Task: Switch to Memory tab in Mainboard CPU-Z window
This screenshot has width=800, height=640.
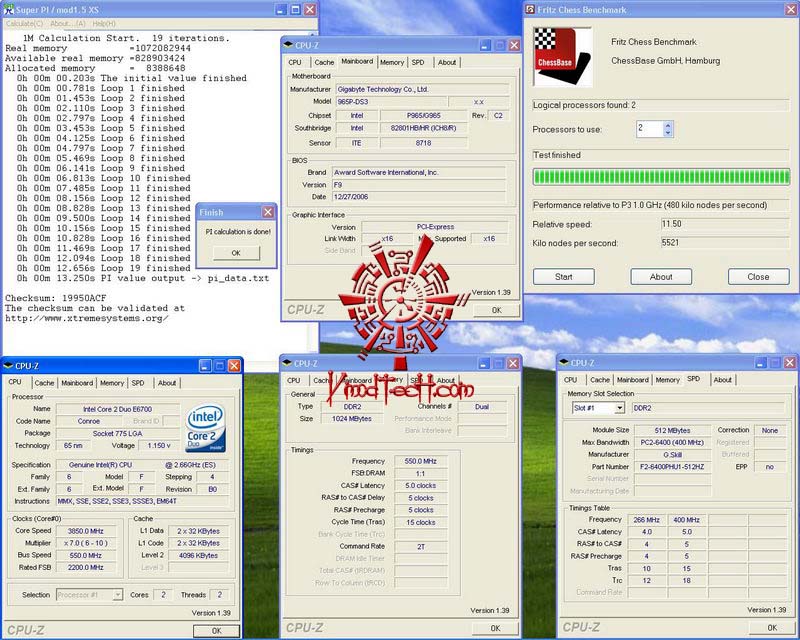Action: coord(392,62)
